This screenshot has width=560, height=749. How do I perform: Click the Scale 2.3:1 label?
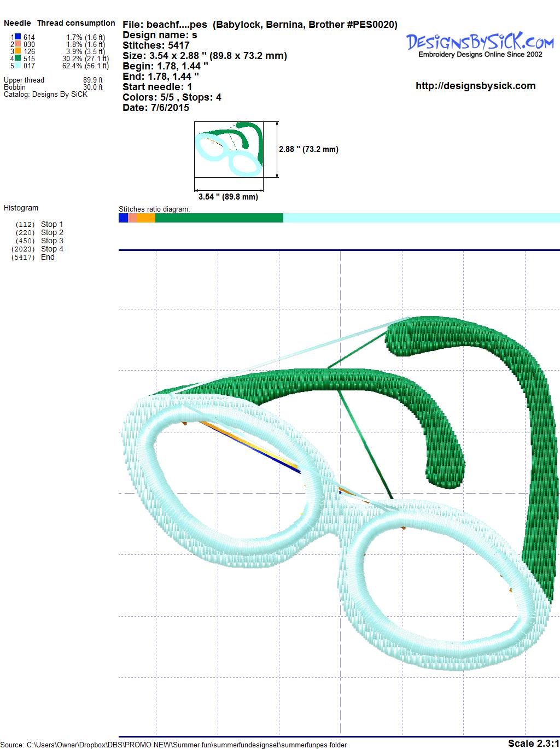point(533,743)
